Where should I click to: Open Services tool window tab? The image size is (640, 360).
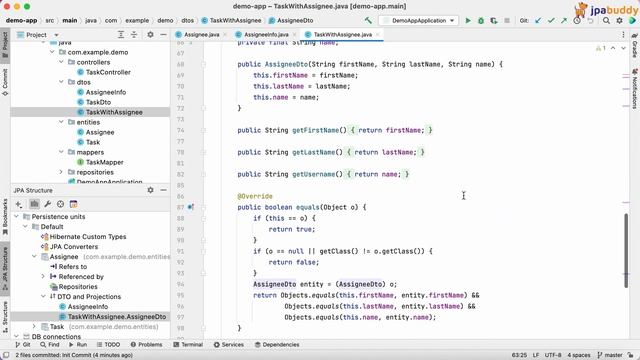(229, 344)
